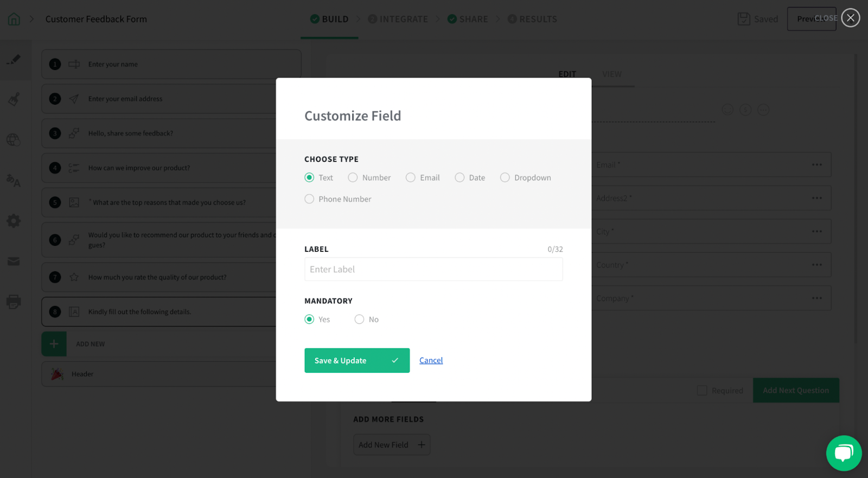
Task: Open the Country field three-dots menu
Action: [x=817, y=265]
